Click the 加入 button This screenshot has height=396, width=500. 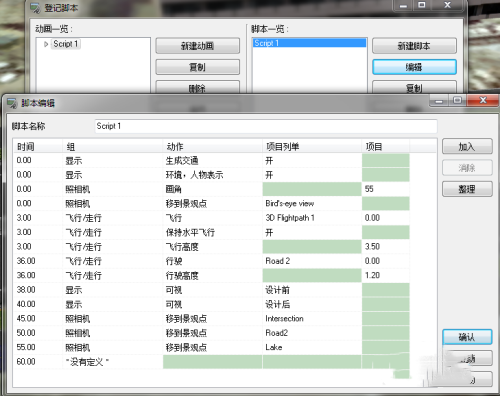[467, 146]
